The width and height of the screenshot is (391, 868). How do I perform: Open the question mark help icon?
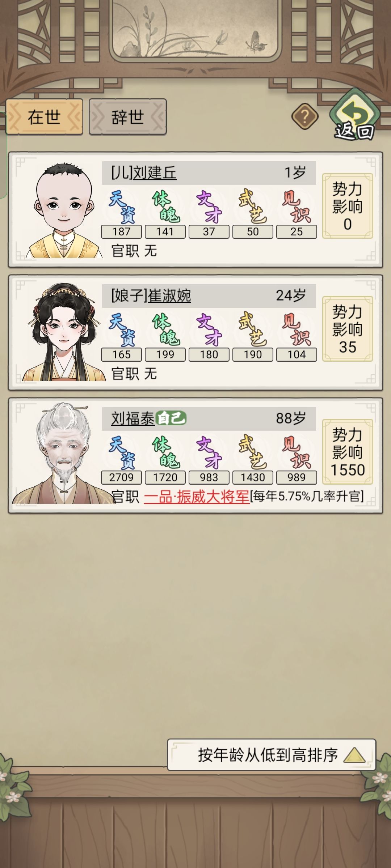305,116
